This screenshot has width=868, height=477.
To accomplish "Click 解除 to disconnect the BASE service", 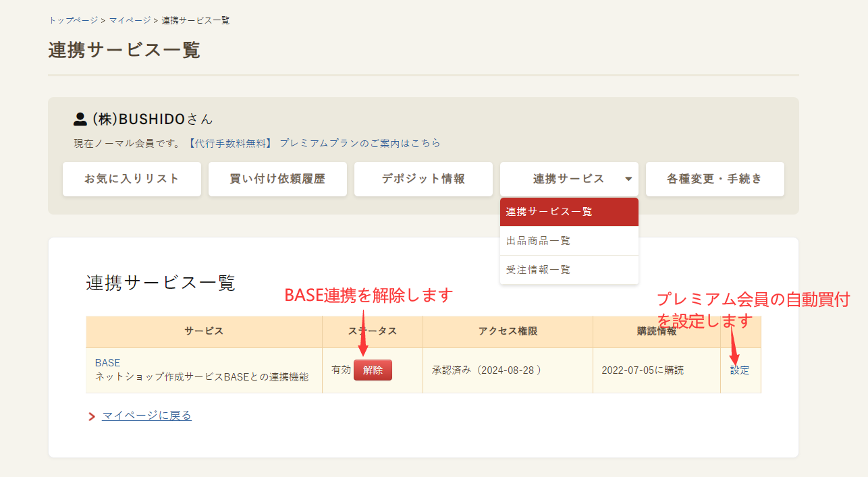I will coord(373,370).
